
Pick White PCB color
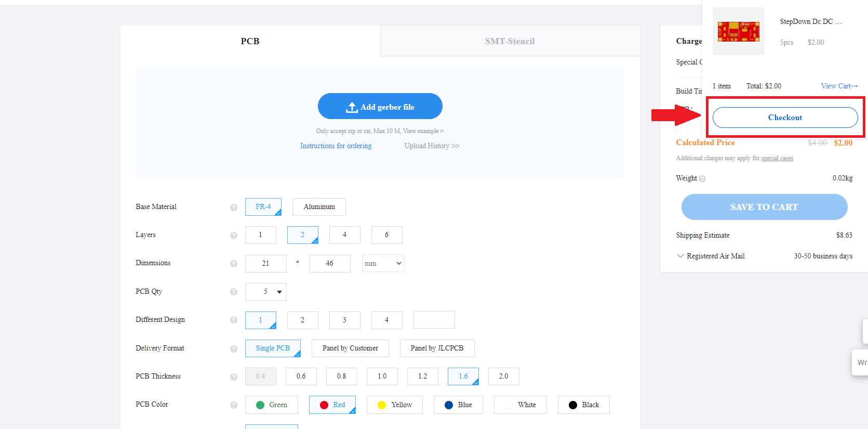[520, 405]
